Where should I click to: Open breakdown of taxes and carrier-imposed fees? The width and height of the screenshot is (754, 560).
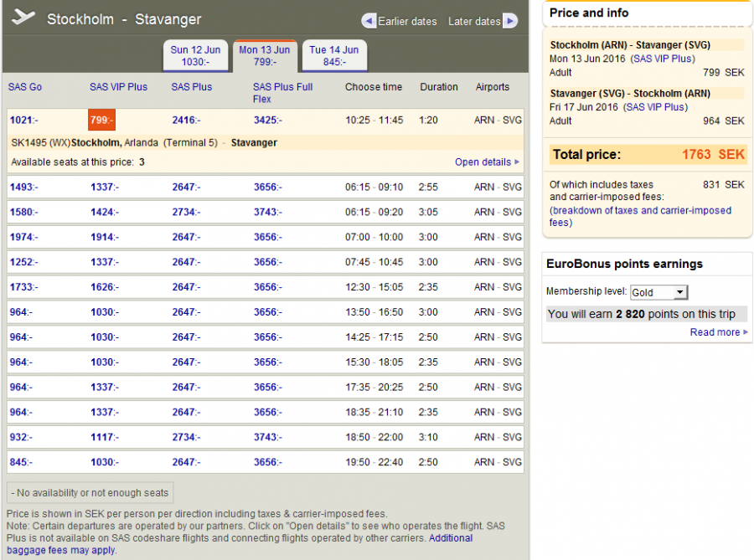point(640,217)
